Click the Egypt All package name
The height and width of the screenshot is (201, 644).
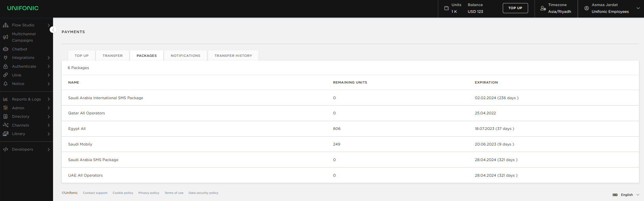click(x=77, y=129)
